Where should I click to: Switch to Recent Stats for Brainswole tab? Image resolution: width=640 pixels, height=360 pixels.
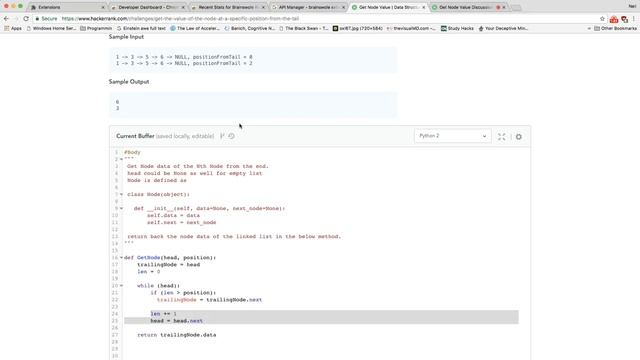pyautogui.click(x=228, y=7)
